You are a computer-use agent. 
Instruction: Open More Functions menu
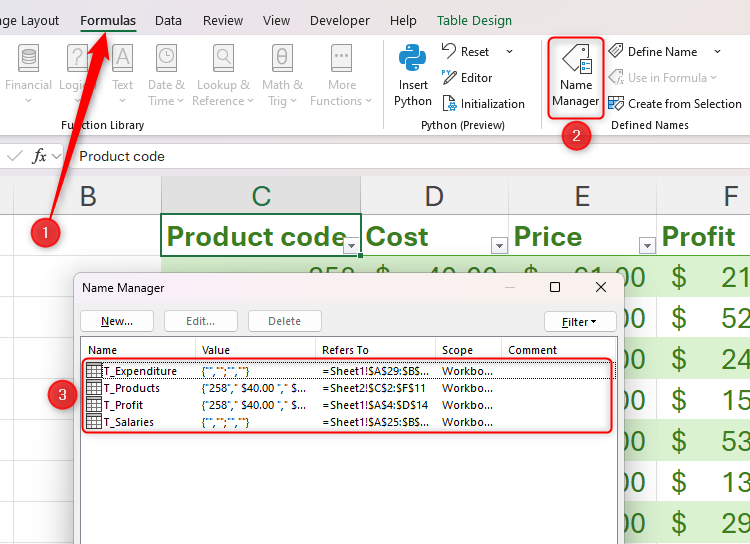coord(341,75)
